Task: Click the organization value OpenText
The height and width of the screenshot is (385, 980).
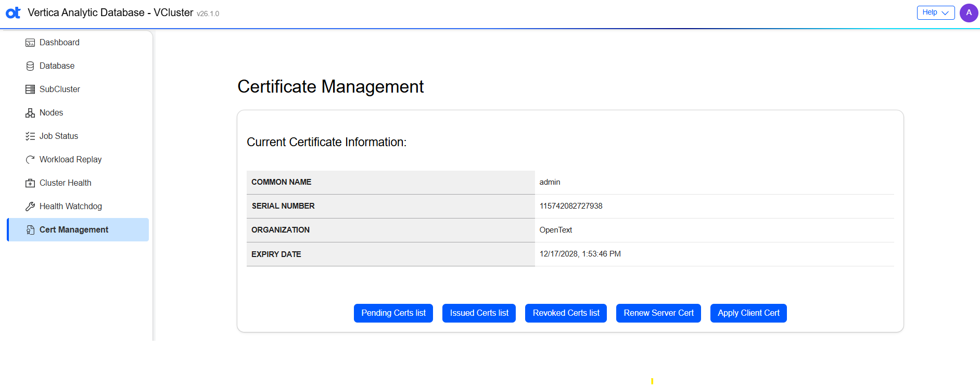Action: pyautogui.click(x=555, y=230)
